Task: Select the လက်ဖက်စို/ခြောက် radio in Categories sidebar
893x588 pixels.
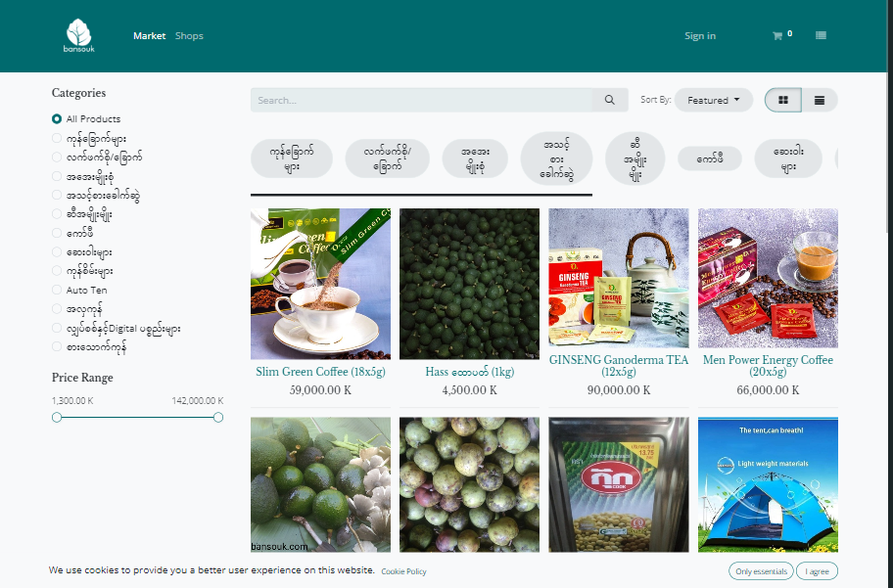Action: point(57,158)
